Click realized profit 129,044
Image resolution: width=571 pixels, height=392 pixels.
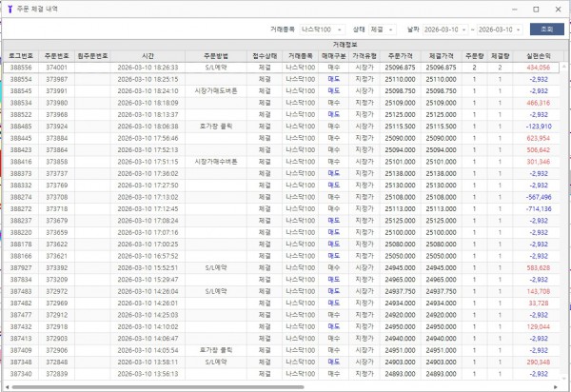pos(539,326)
